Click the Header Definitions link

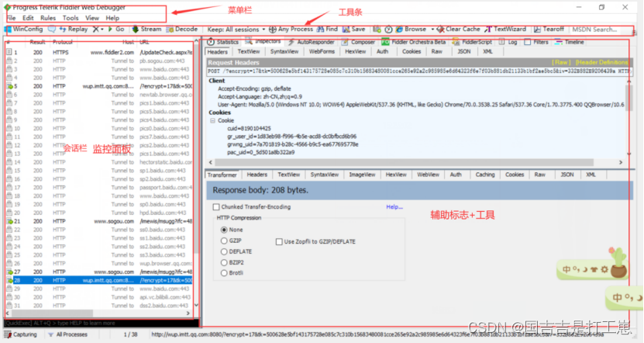click(x=601, y=63)
